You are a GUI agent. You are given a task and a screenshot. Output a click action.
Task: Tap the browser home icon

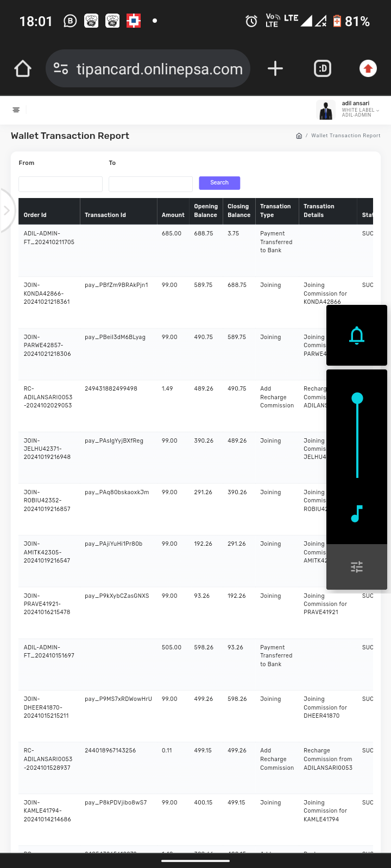click(x=23, y=69)
